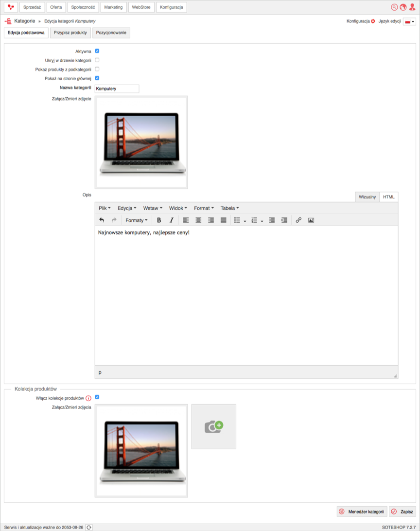420x531 pixels.
Task: Align text left in editor
Action: point(186,220)
